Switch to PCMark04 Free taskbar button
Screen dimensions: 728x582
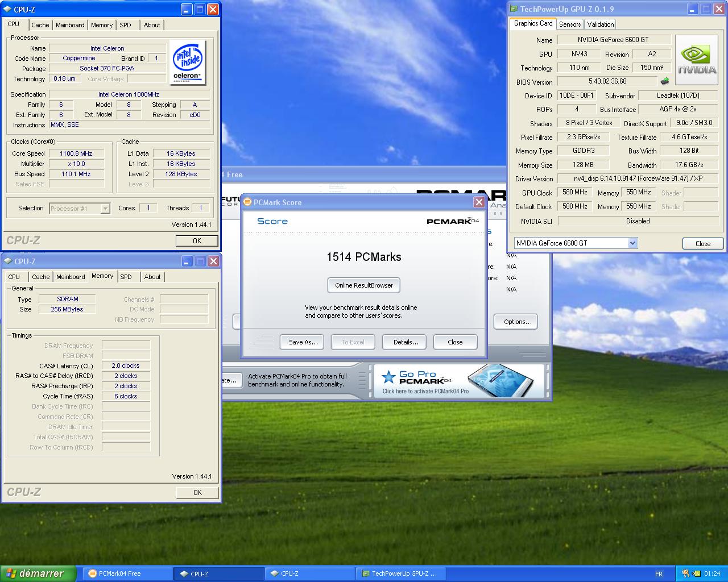127,573
